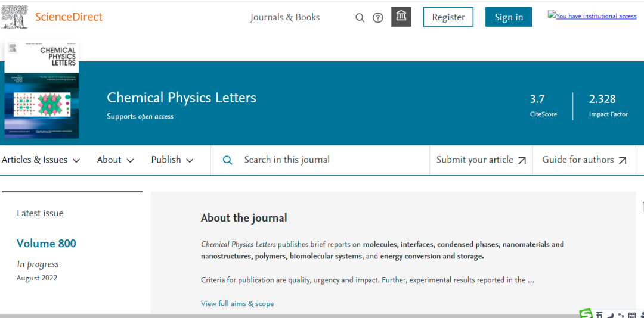
Task: Click the Register button
Action: coord(448,17)
